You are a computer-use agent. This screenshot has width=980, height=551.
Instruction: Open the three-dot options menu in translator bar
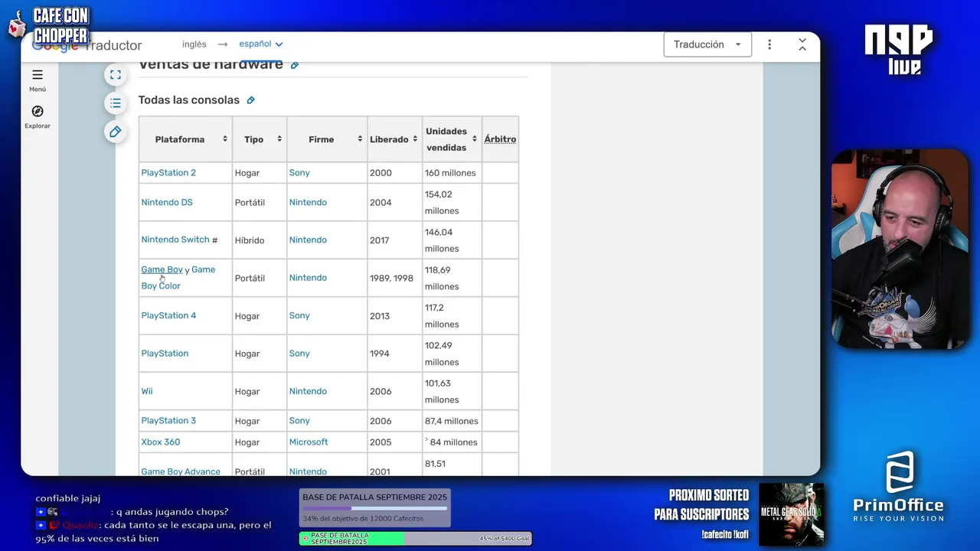(x=769, y=44)
